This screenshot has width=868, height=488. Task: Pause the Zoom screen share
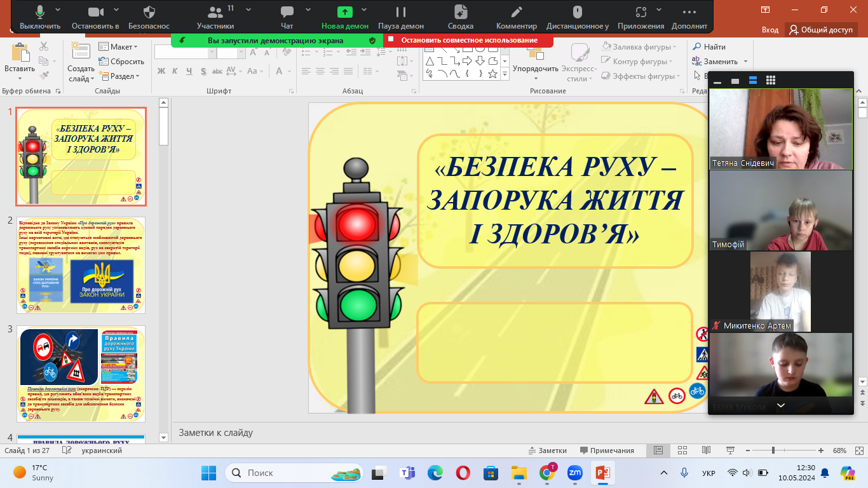point(401,17)
